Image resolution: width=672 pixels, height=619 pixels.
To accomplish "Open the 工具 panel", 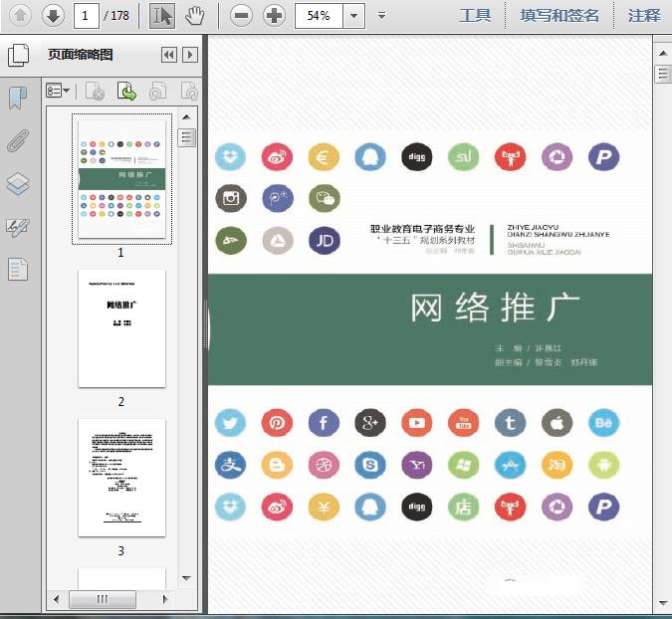I will tap(475, 16).
